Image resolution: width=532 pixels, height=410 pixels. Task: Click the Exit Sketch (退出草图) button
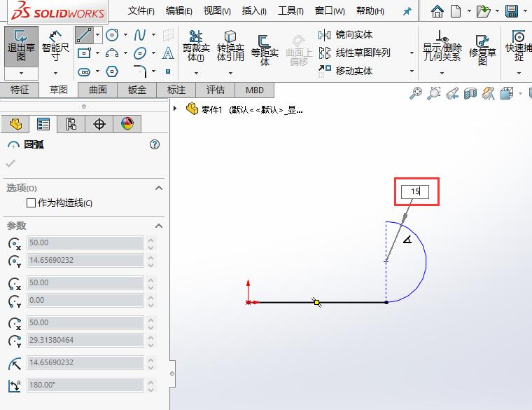click(x=21, y=46)
